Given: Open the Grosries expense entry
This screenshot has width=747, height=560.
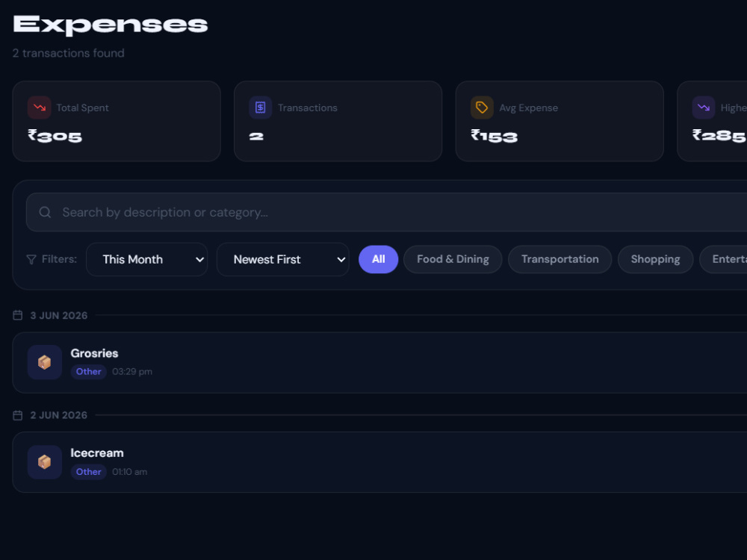Looking at the screenshot, I should [379, 362].
